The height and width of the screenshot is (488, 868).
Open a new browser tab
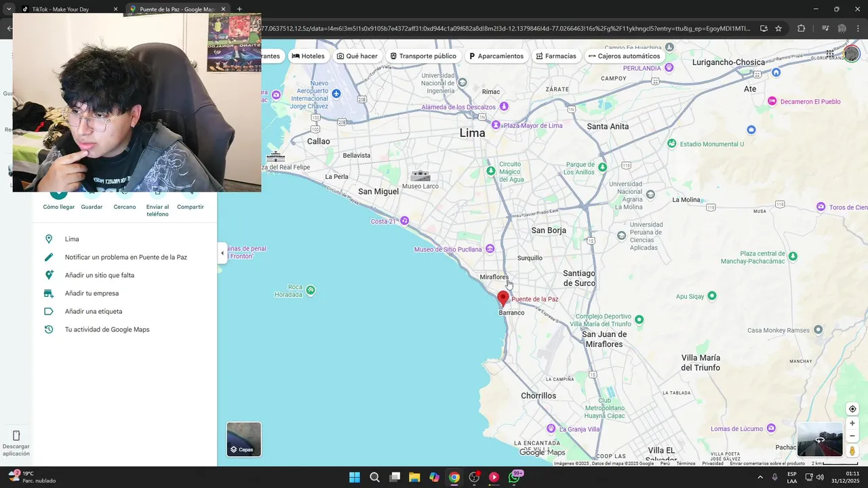(239, 9)
